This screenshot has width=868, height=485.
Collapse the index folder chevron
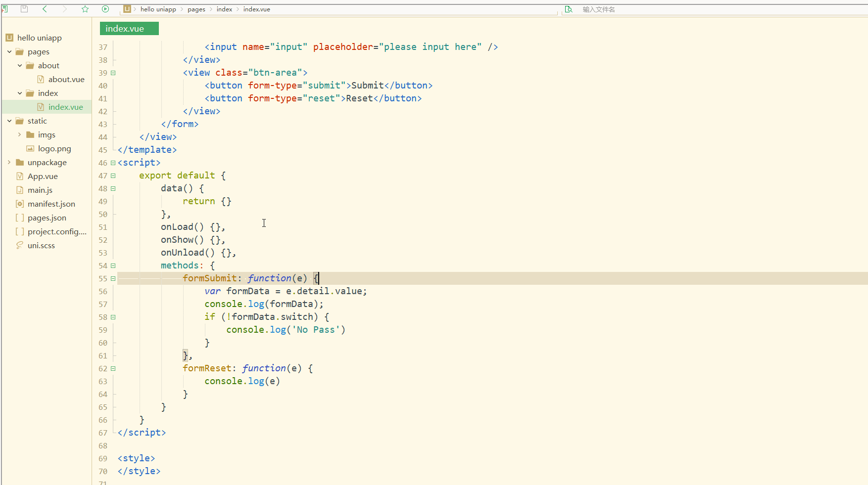tap(20, 93)
